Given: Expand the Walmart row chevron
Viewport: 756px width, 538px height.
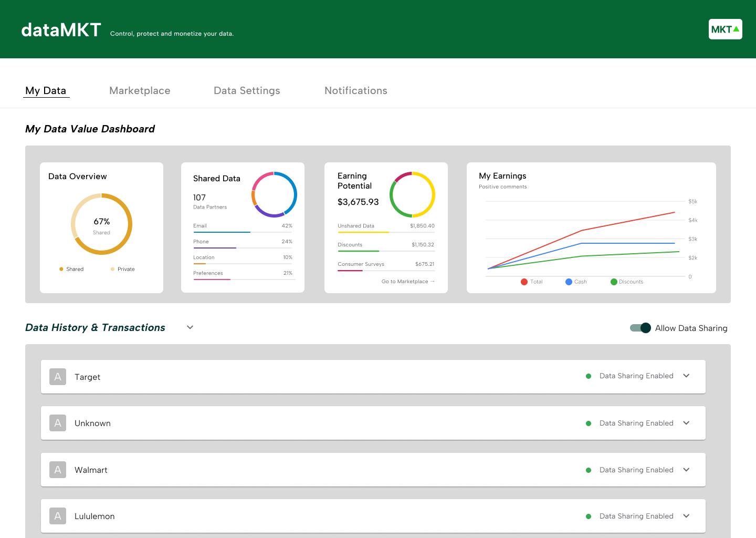Looking at the screenshot, I should point(686,470).
